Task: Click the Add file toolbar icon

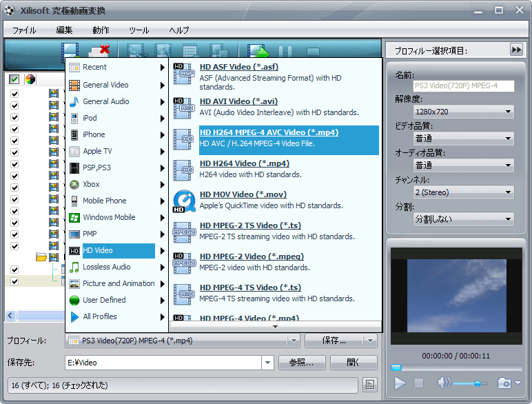Action: click(x=70, y=50)
